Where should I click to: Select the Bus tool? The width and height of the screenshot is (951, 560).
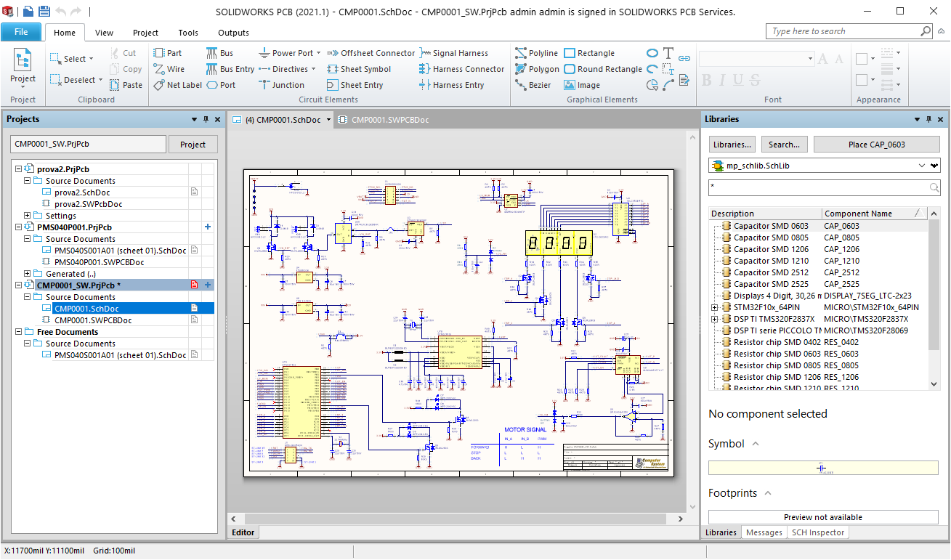tap(220, 53)
